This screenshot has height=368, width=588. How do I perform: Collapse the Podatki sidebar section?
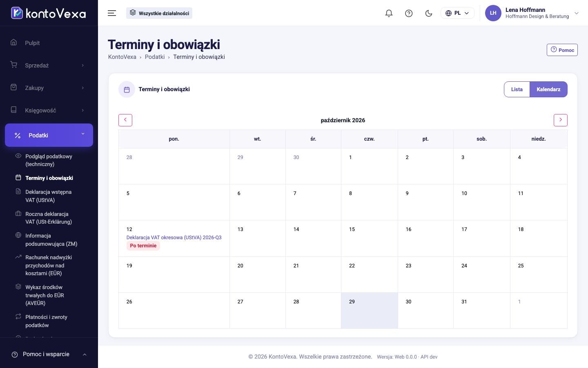[49, 135]
